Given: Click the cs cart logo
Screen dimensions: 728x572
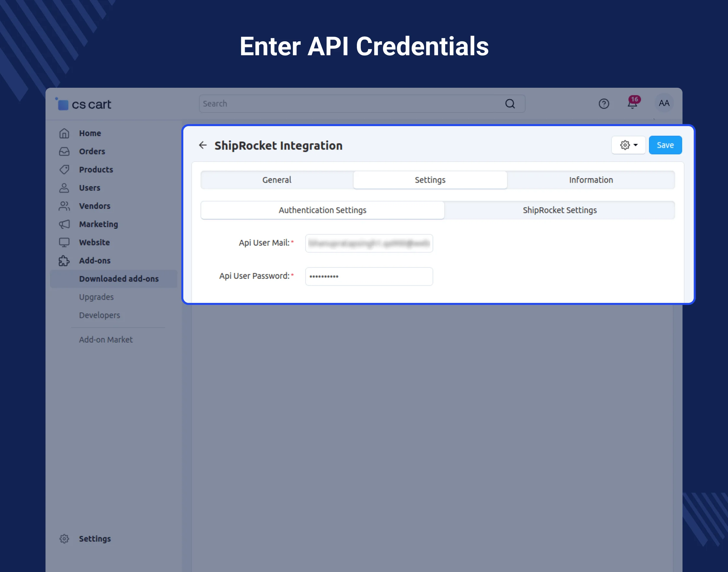Looking at the screenshot, I should point(84,104).
